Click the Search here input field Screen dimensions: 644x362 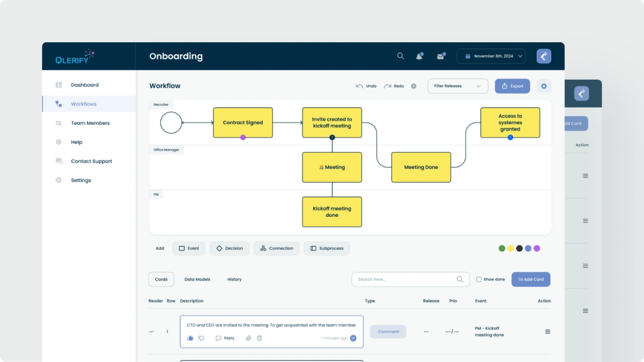tap(410, 279)
